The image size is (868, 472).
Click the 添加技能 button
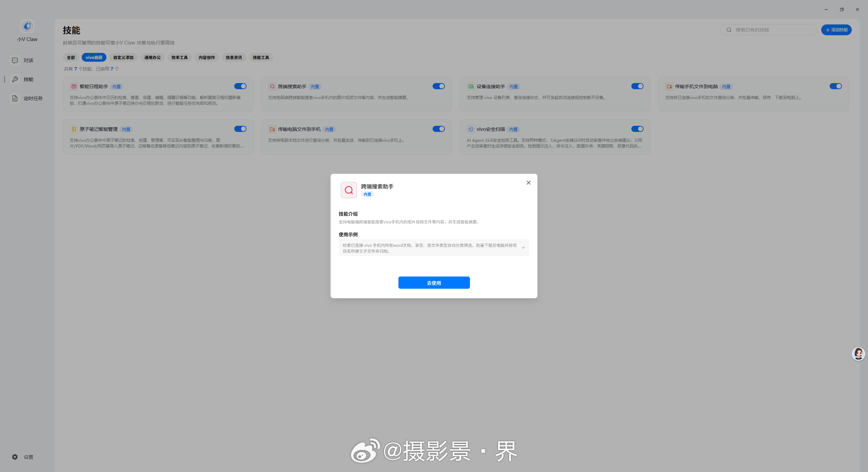pos(836,30)
